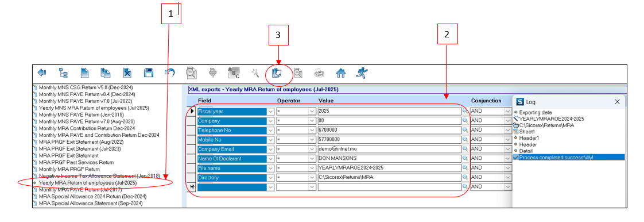Open the Fiscal year field dropdown
This screenshot has width=644, height=222.
pos(270,111)
